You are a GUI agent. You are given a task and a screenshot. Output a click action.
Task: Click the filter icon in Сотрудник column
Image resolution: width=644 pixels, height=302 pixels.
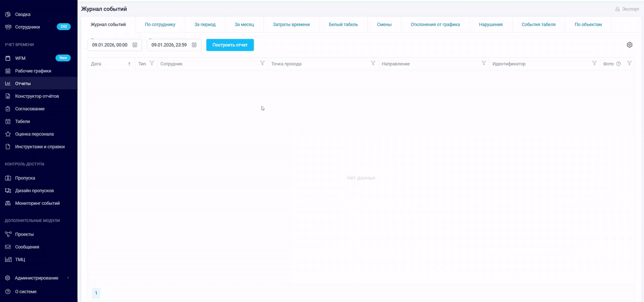(262, 63)
